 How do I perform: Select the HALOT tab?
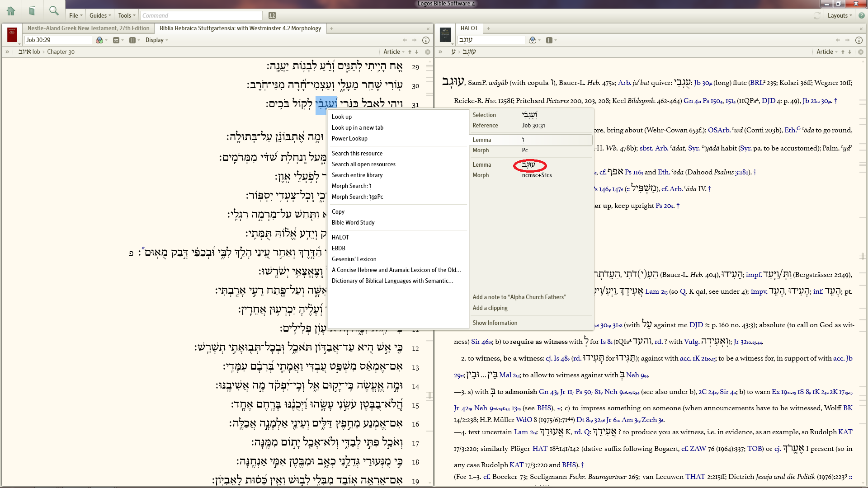pyautogui.click(x=469, y=28)
